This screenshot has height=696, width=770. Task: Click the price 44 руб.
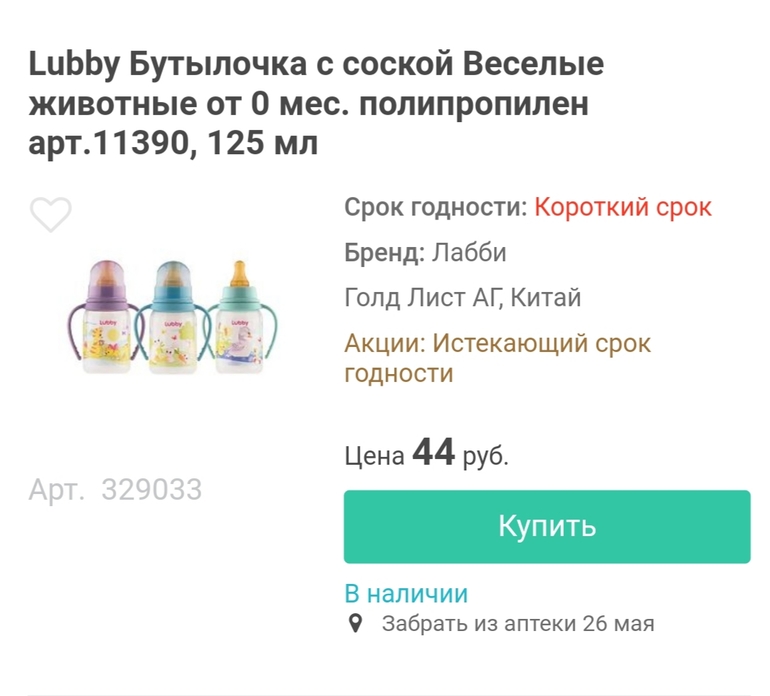(460, 455)
